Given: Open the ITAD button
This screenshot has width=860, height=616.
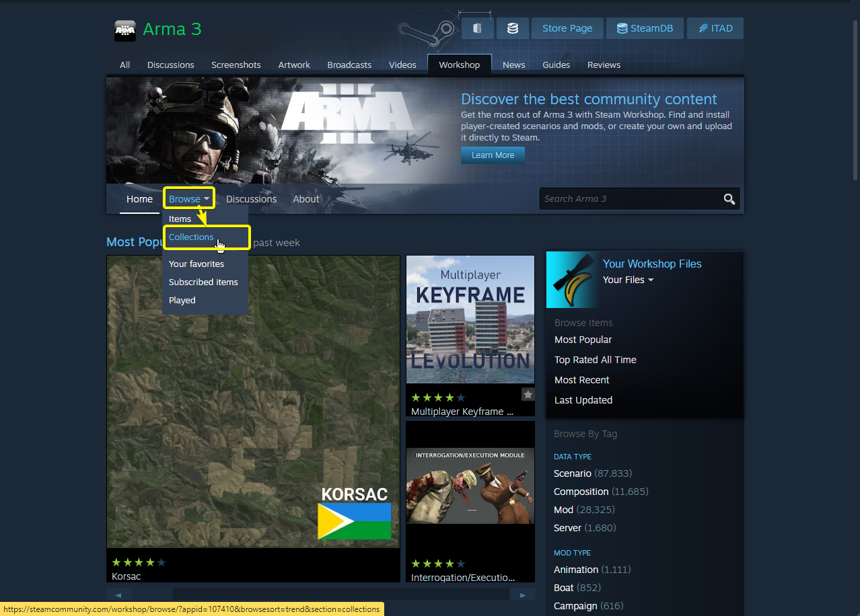Looking at the screenshot, I should 715,28.
